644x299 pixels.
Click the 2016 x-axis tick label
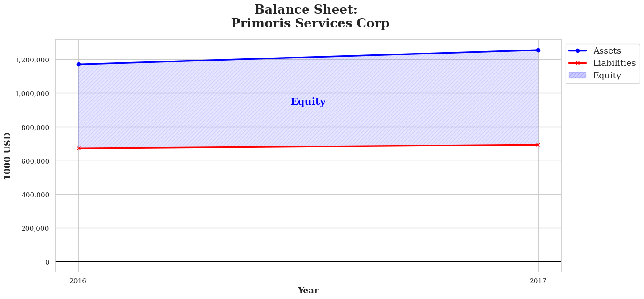pos(78,281)
